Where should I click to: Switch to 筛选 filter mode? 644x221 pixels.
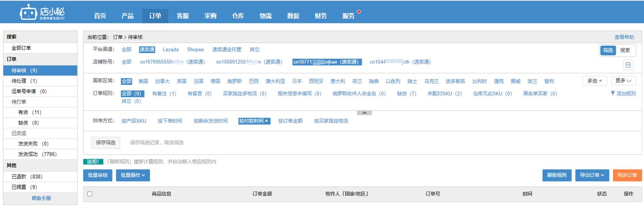click(x=608, y=50)
